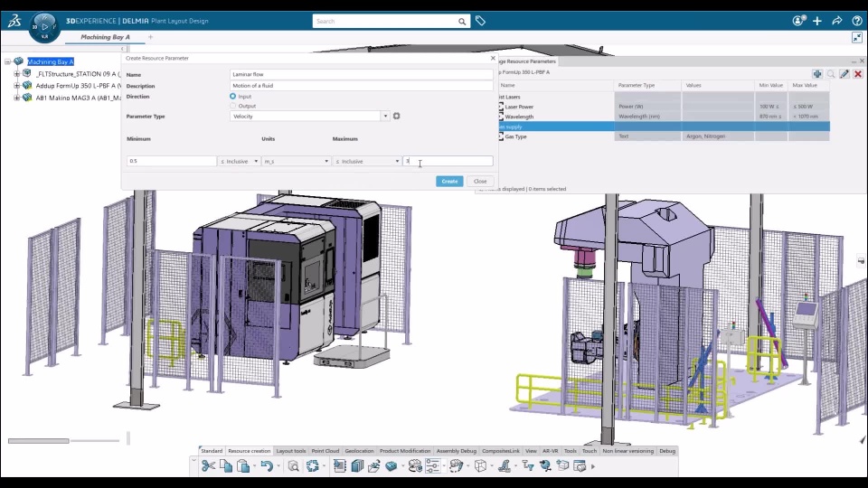Viewport: 868px width, 488px height.
Task: Expand bottom toolbar overflow arrow
Action: coord(593,466)
